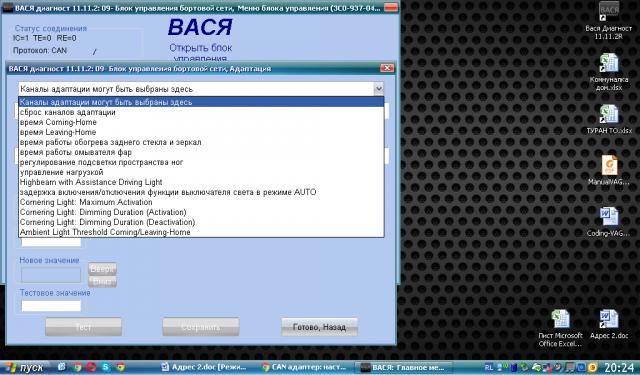Click the Вверх stepper button
The height and width of the screenshot is (375, 640).
(102, 269)
